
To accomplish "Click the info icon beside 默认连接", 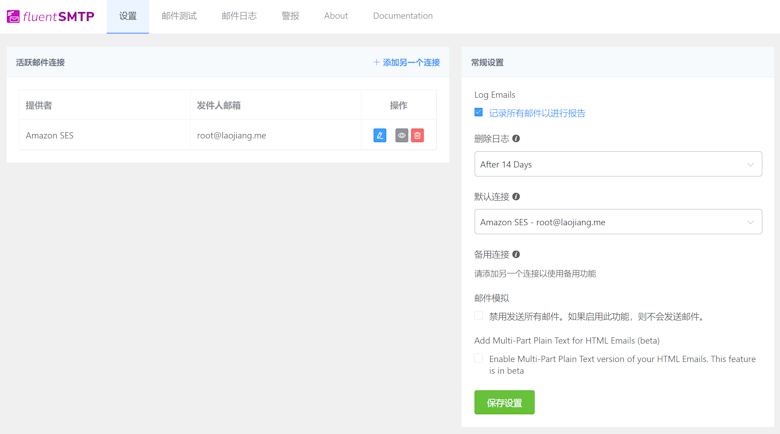I will coord(516,197).
